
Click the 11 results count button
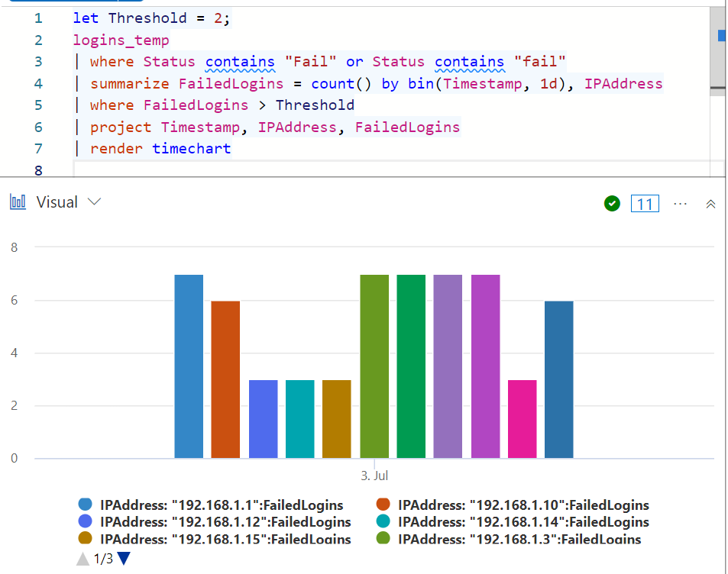[x=644, y=203]
